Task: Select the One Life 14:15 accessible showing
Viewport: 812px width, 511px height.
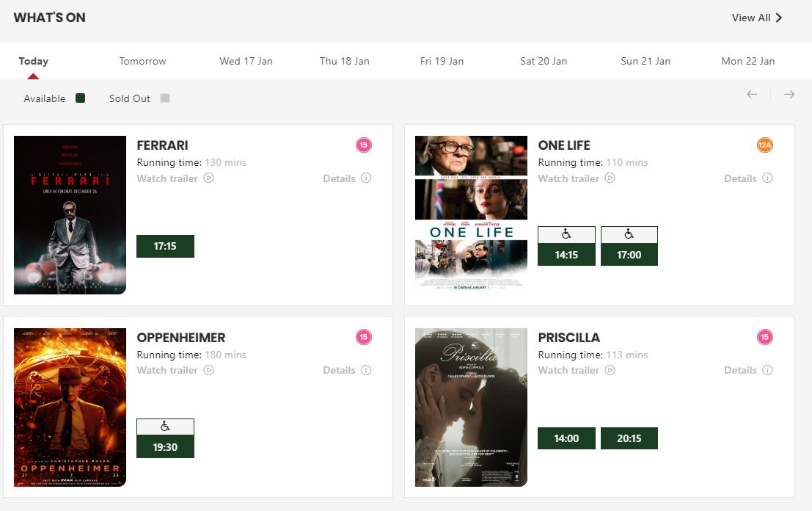Action: (566, 255)
